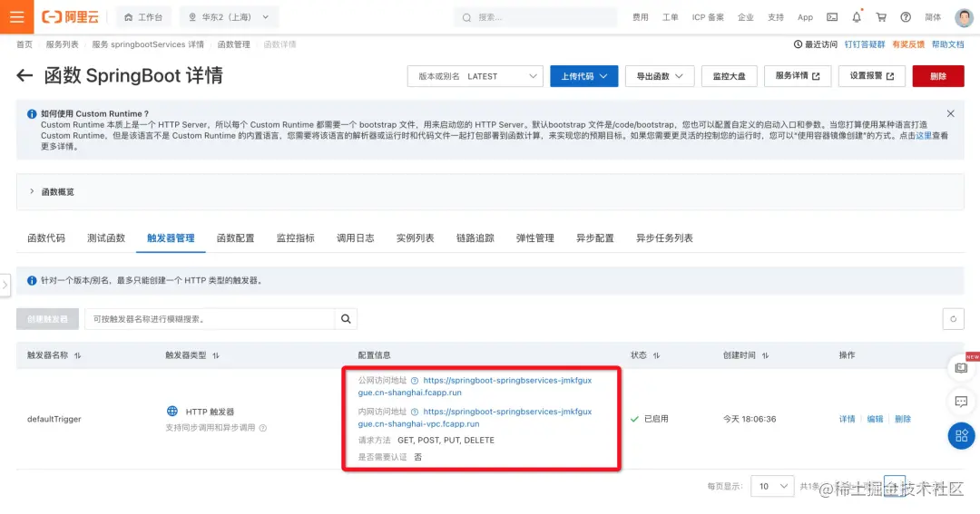The height and width of the screenshot is (514, 980).
Task: Open the help question mark icon
Action: click(x=905, y=17)
